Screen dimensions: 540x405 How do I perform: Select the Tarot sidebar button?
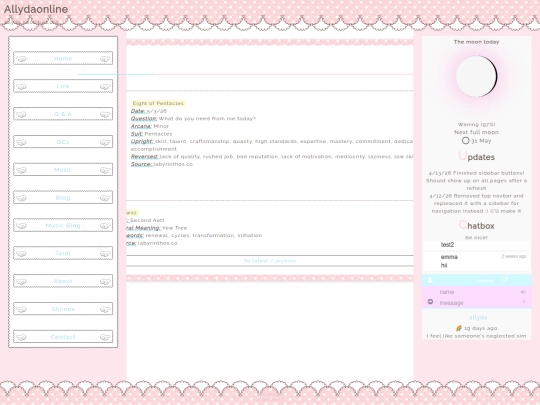pyautogui.click(x=63, y=253)
